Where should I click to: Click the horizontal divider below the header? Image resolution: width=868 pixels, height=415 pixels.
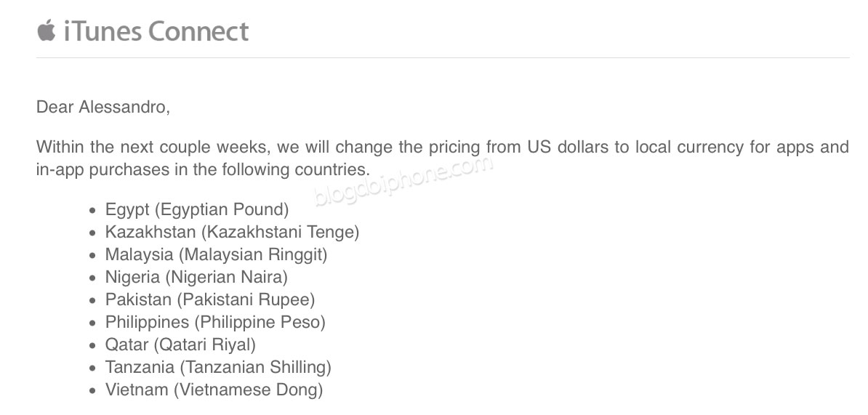[x=443, y=57]
